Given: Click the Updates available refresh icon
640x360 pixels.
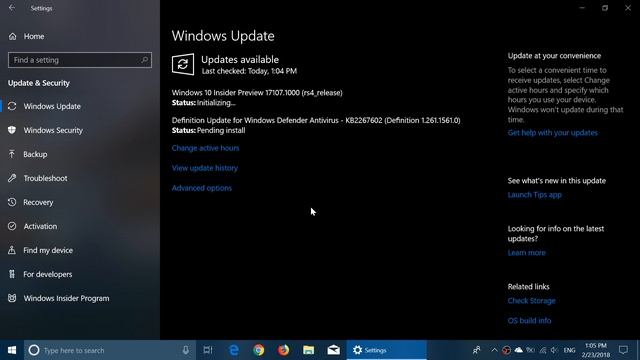Looking at the screenshot, I should 183,64.
